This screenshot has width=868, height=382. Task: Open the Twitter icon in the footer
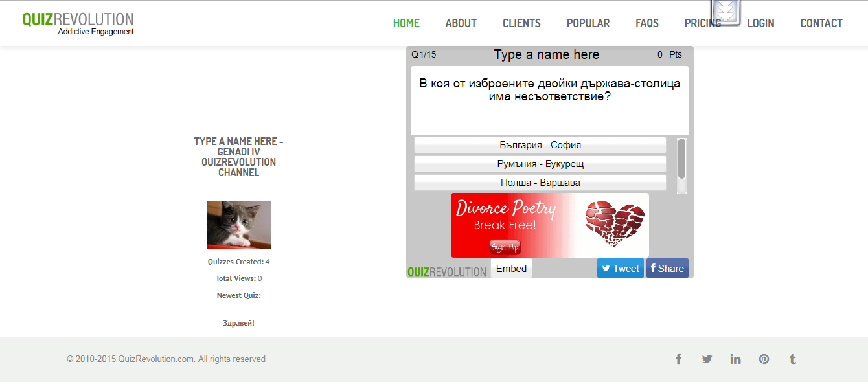pos(707,359)
